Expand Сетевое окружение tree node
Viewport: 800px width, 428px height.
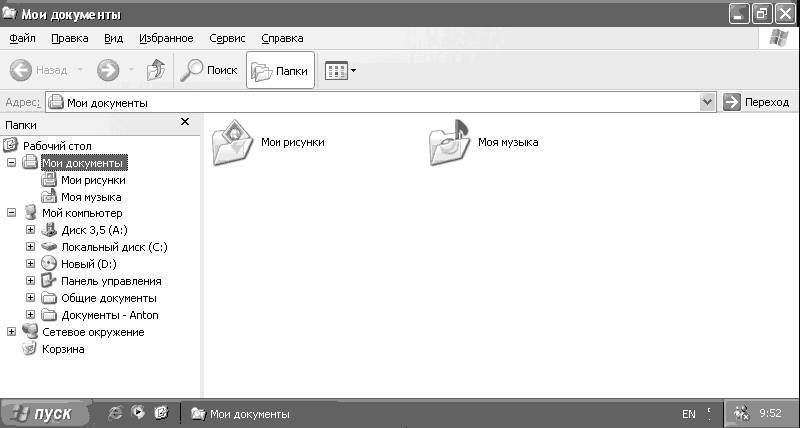pyautogui.click(x=11, y=332)
